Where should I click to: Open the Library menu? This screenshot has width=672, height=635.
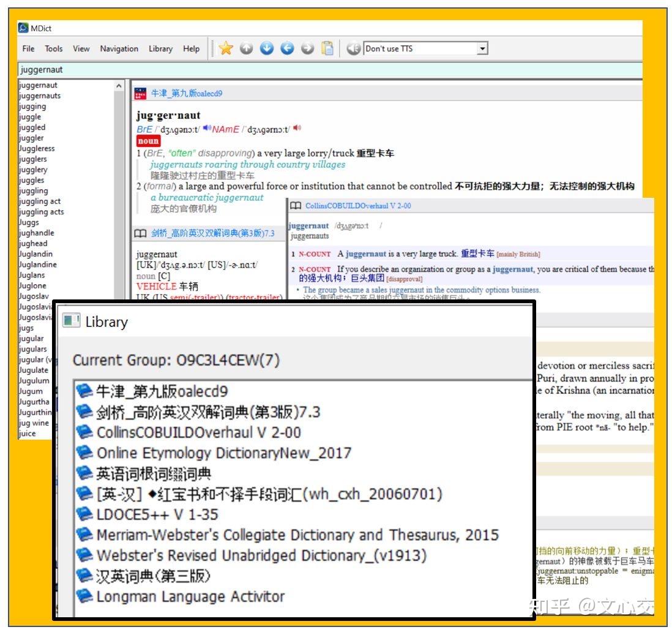click(161, 48)
